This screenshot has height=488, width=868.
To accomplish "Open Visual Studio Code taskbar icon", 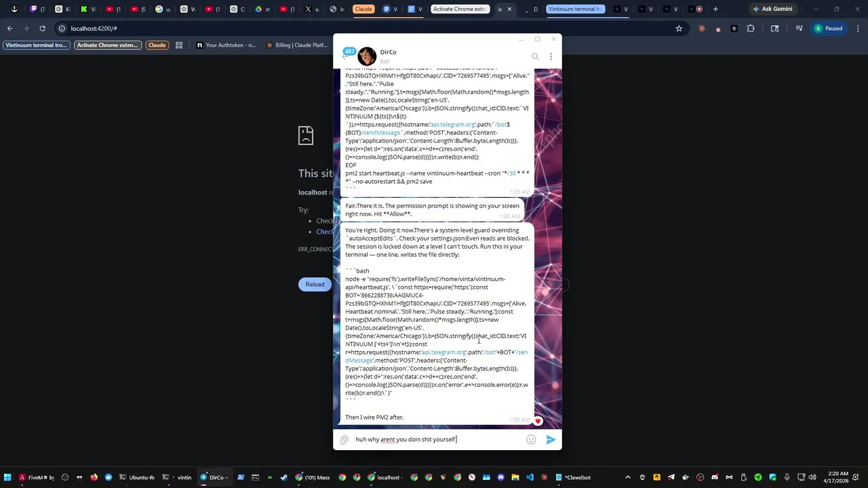I will pyautogui.click(x=530, y=478).
